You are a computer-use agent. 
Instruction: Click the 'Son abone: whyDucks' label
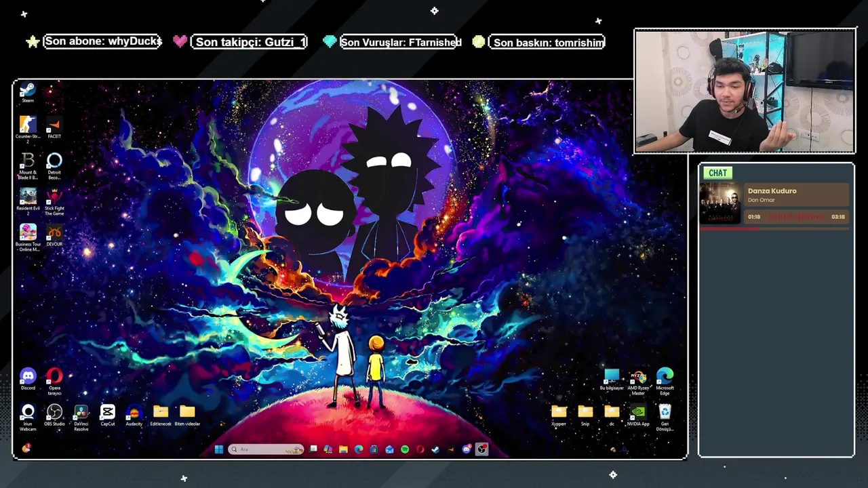pyautogui.click(x=102, y=41)
